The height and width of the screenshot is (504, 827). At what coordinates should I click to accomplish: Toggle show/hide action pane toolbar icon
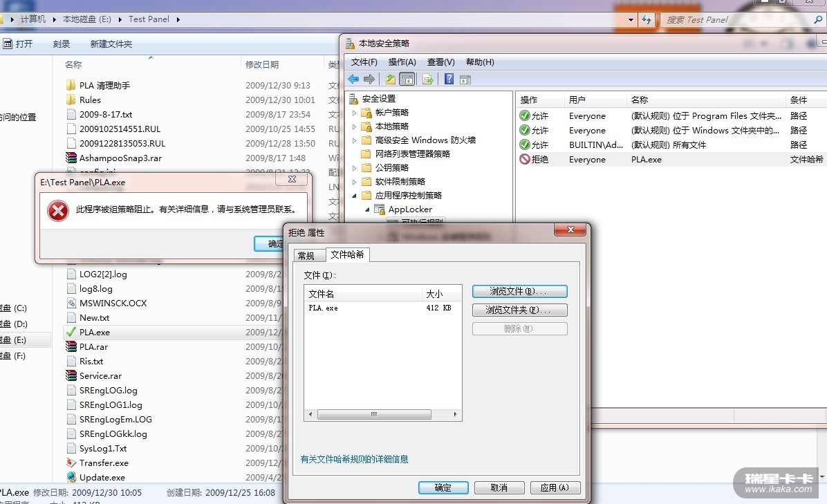(x=465, y=80)
